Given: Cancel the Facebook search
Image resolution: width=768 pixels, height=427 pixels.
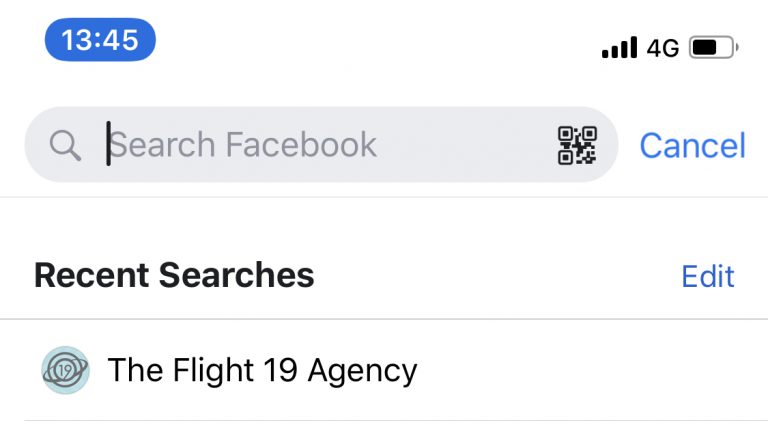Looking at the screenshot, I should [693, 145].
